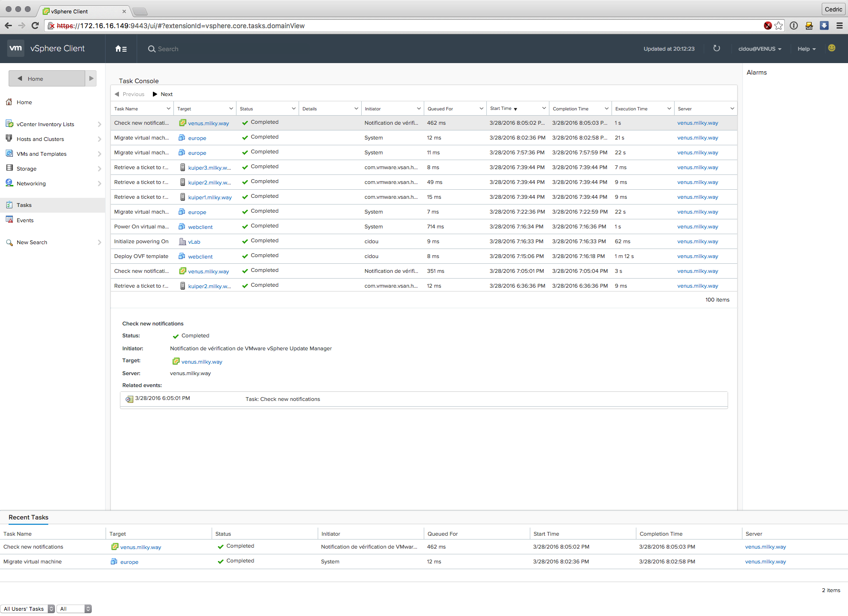
Task: Open the All Users' Tasks dropdown
Action: [28, 609]
